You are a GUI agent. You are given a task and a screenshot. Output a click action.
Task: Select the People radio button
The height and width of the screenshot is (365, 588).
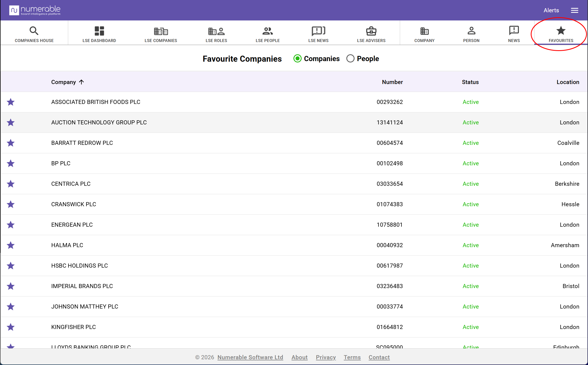(x=350, y=59)
